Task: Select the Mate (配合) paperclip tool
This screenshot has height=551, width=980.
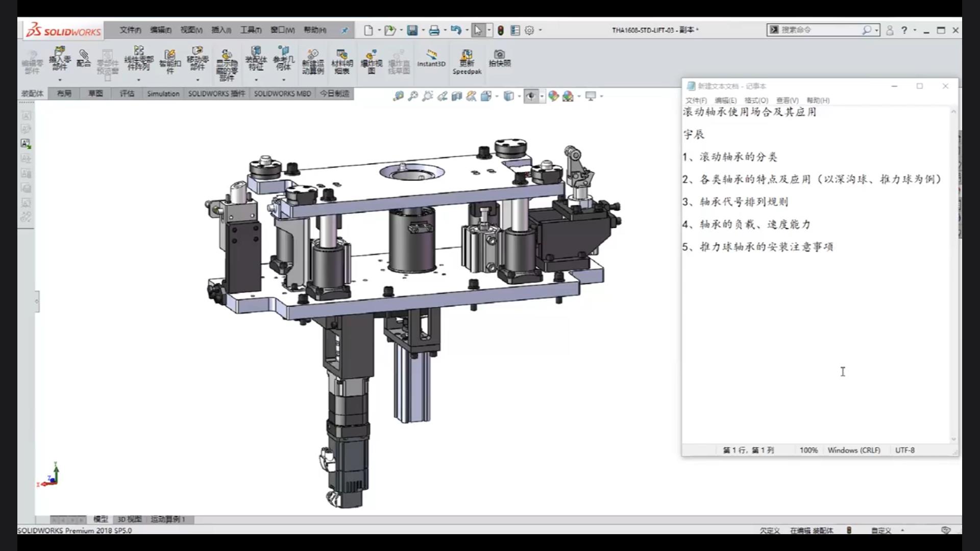Action: click(84, 57)
